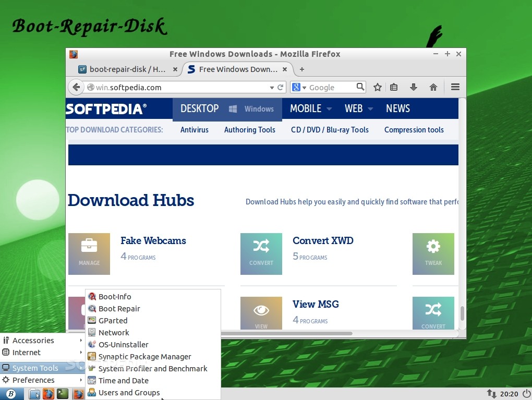Open Synaptic Package Manager
The width and height of the screenshot is (532, 400).
coord(153,357)
